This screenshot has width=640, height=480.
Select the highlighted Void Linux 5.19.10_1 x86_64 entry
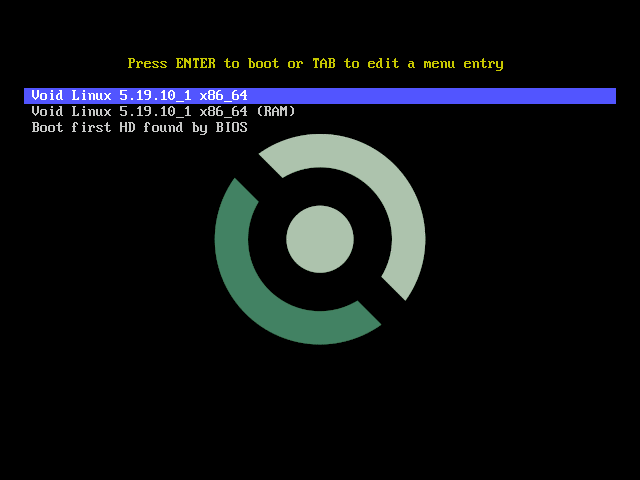140,96
